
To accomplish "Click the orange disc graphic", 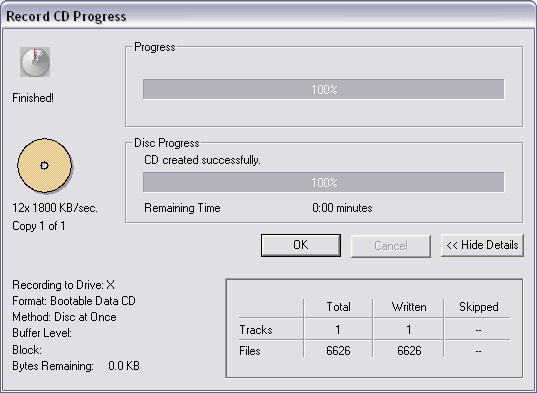I will pos(45,165).
